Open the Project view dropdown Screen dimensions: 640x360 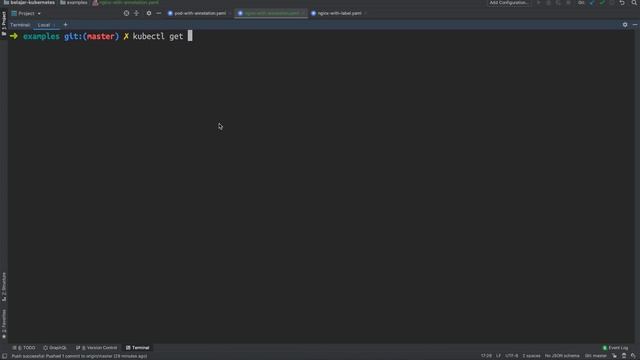[x=27, y=13]
